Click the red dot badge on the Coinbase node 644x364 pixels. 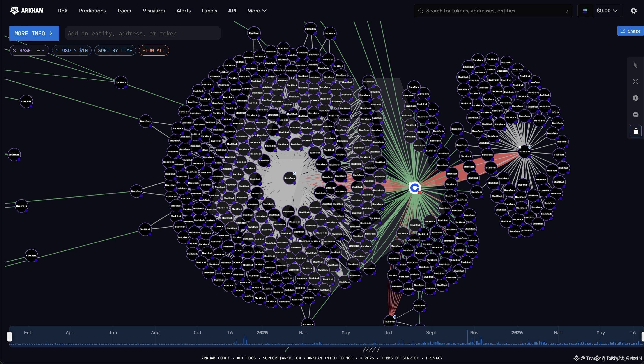pyautogui.click(x=419, y=192)
